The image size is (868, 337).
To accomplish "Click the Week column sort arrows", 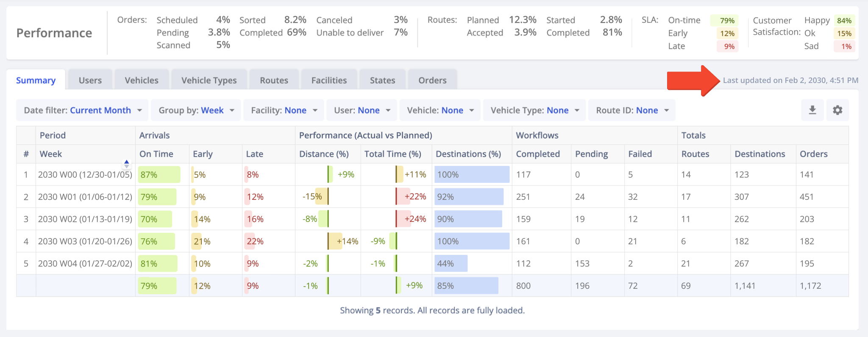I will click(126, 163).
